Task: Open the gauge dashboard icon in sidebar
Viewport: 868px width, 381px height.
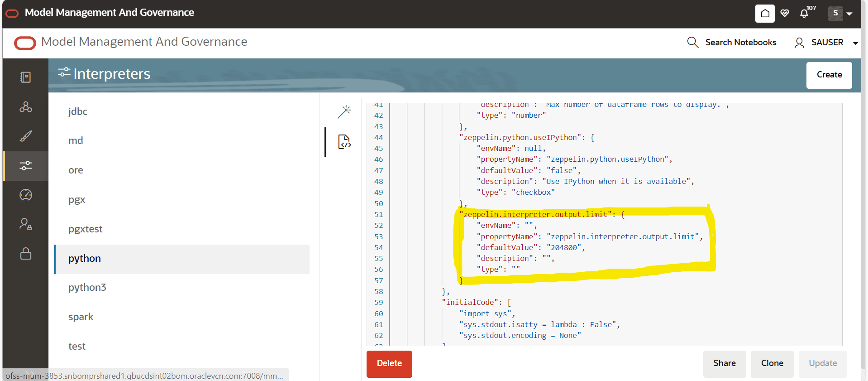Action: [x=26, y=195]
